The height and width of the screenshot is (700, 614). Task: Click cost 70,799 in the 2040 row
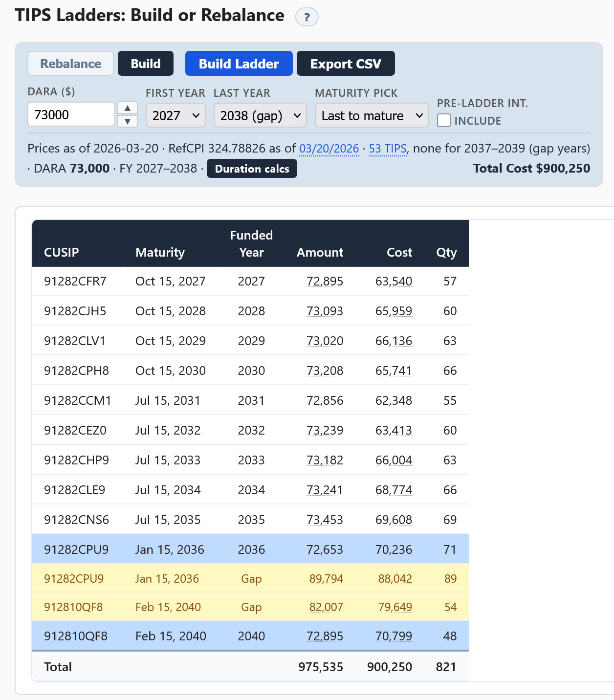tap(394, 636)
